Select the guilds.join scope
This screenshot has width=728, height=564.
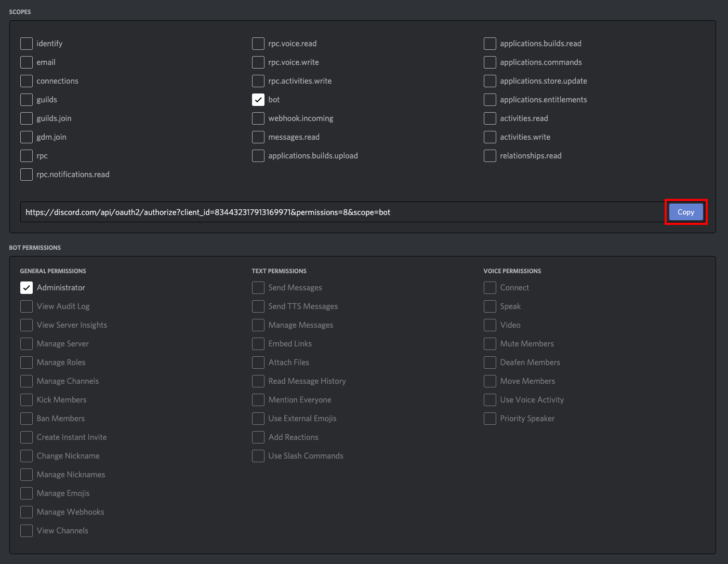pyautogui.click(x=27, y=118)
